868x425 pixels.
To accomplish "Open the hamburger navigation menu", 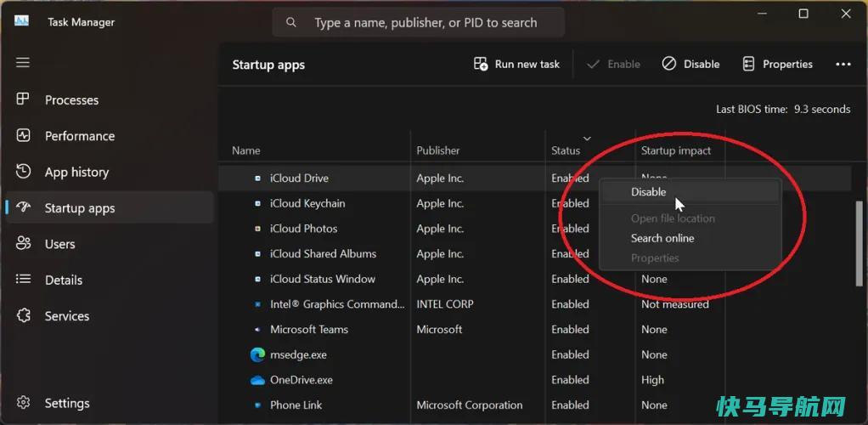I will pyautogui.click(x=23, y=62).
